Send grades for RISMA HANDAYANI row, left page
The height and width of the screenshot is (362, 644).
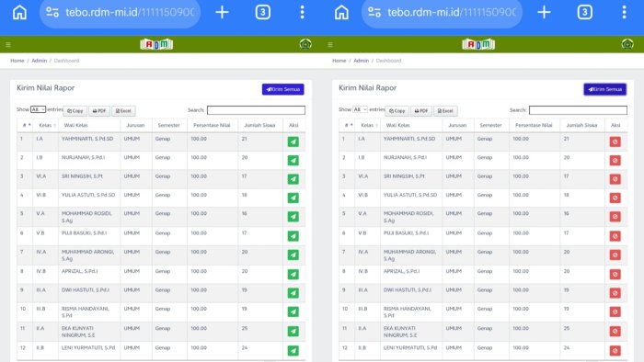293,312
